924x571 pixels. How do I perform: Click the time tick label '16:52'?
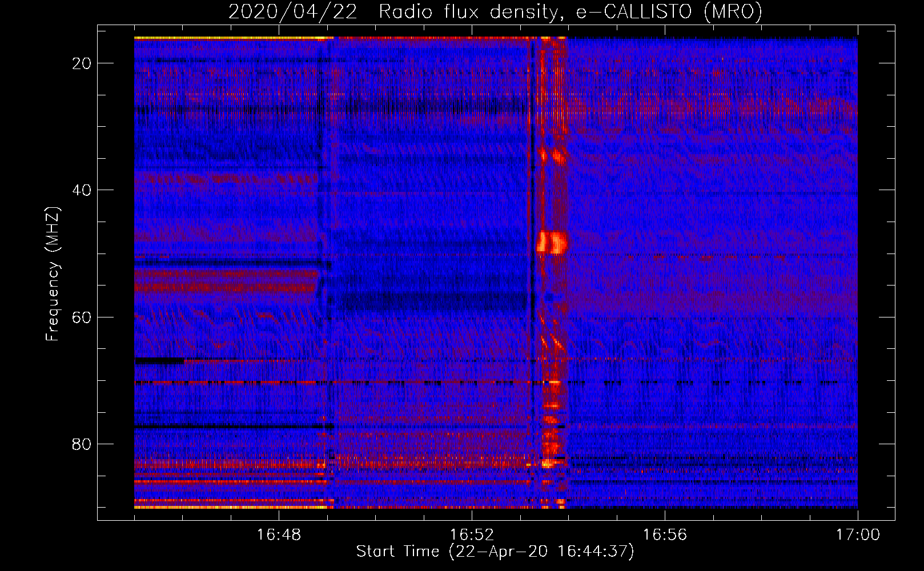[x=472, y=534]
